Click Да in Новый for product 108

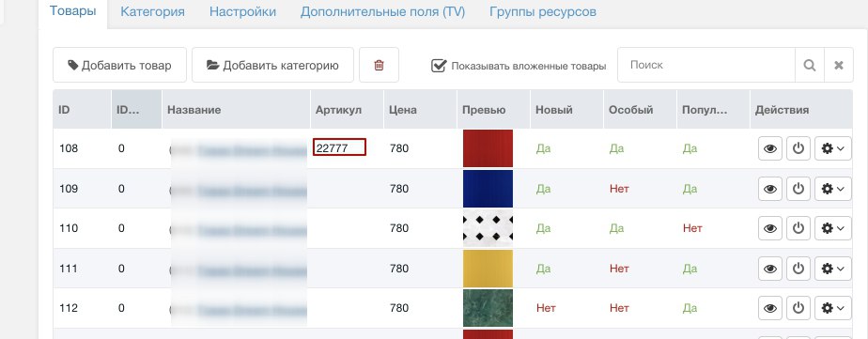coord(543,148)
